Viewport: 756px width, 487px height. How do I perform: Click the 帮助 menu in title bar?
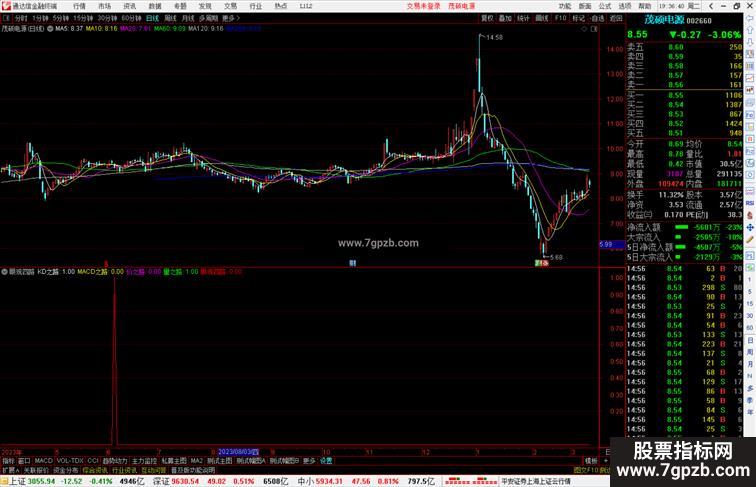tap(645, 6)
